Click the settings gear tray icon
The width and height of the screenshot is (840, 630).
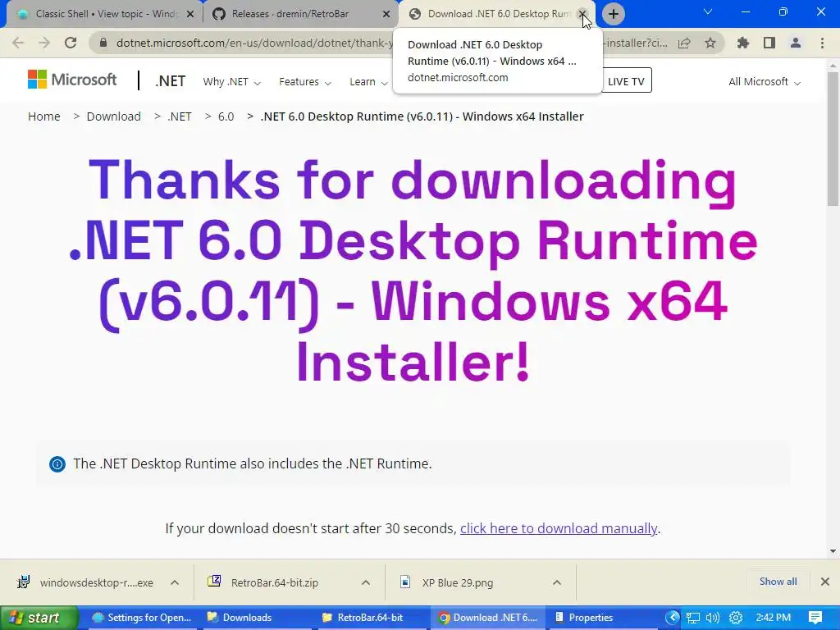(x=736, y=619)
